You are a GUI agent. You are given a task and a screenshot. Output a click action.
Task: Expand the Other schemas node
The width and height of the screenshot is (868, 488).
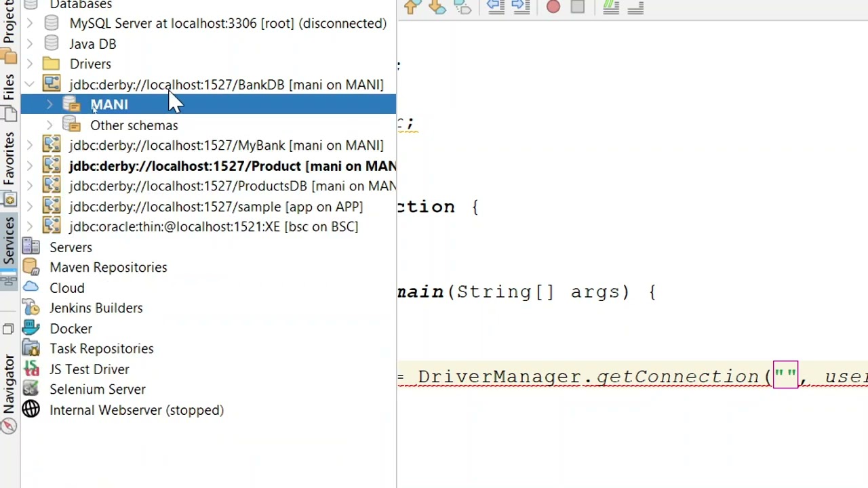(x=50, y=125)
